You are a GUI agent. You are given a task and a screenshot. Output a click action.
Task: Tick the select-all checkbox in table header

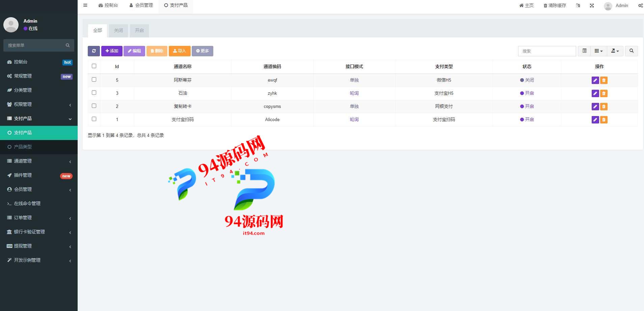point(94,66)
